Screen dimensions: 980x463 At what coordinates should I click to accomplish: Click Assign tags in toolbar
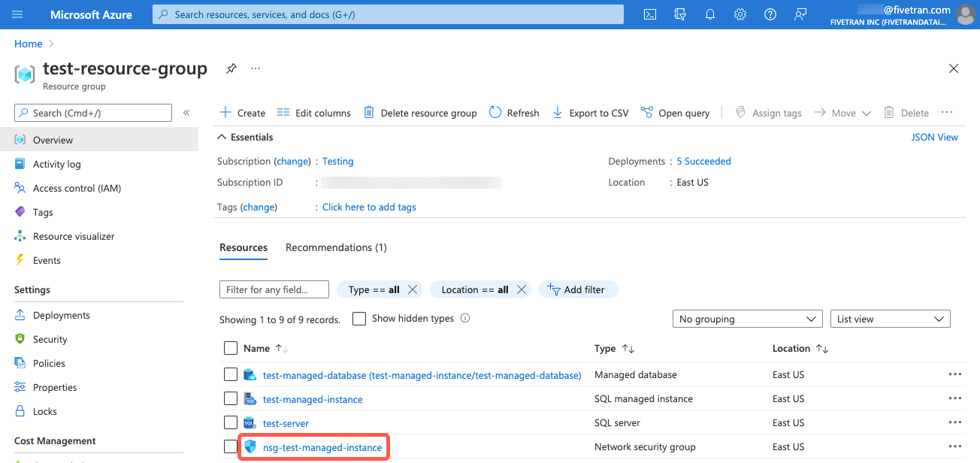(x=768, y=113)
